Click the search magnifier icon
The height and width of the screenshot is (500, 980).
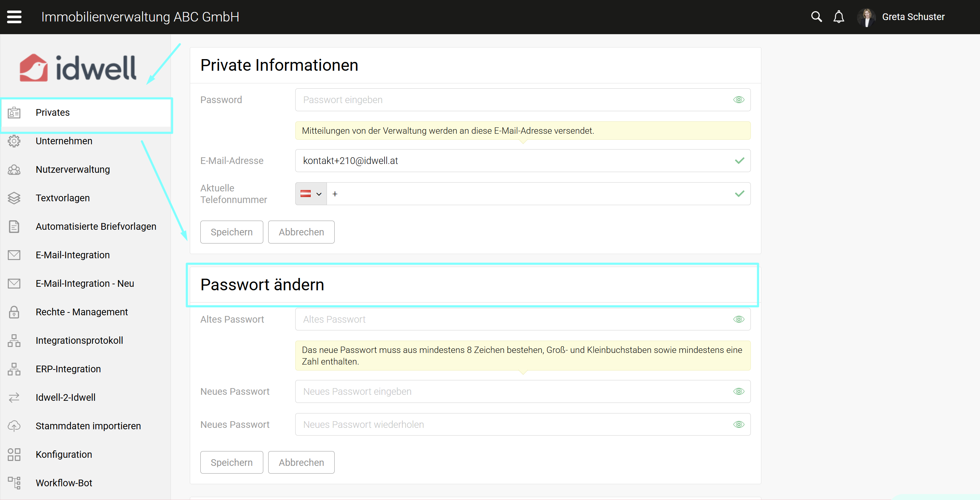click(816, 17)
